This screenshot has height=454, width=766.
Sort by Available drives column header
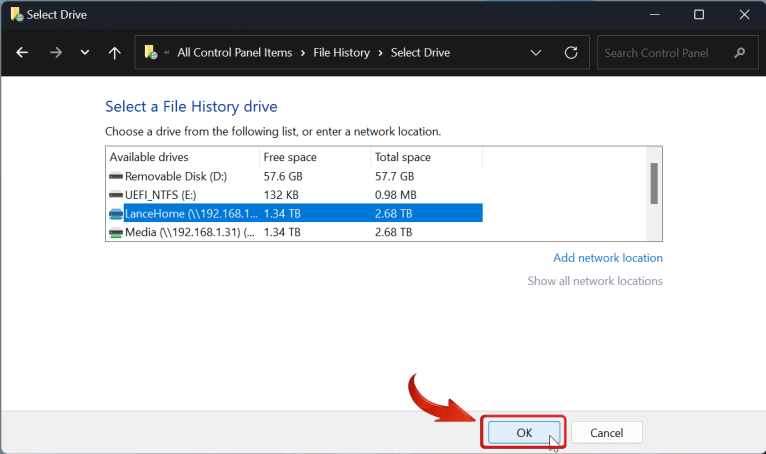pos(183,157)
